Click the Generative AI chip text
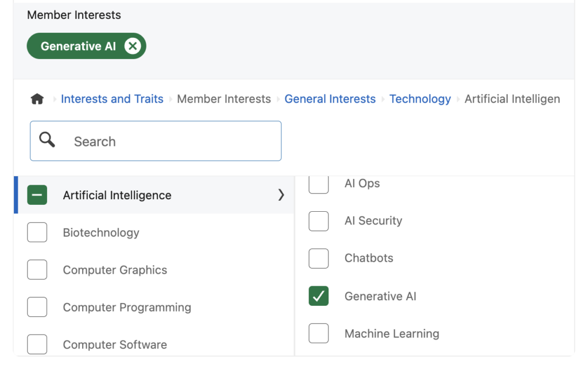The width and height of the screenshot is (588, 369). (78, 46)
